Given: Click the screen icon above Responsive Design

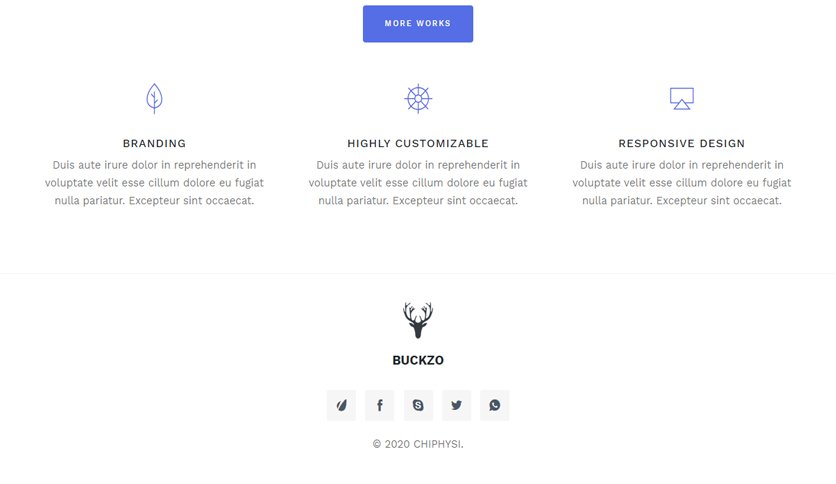Looking at the screenshot, I should pos(681,99).
